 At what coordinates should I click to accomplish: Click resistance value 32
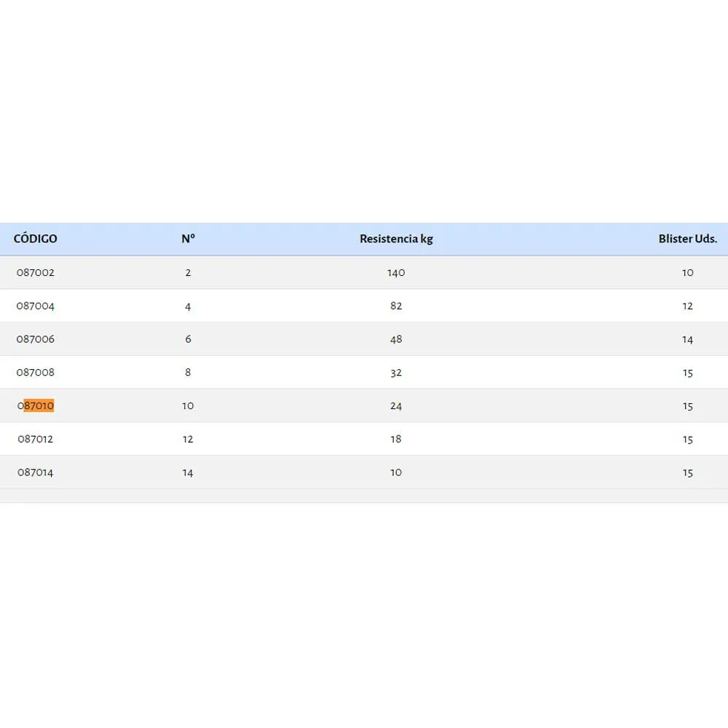(x=396, y=373)
